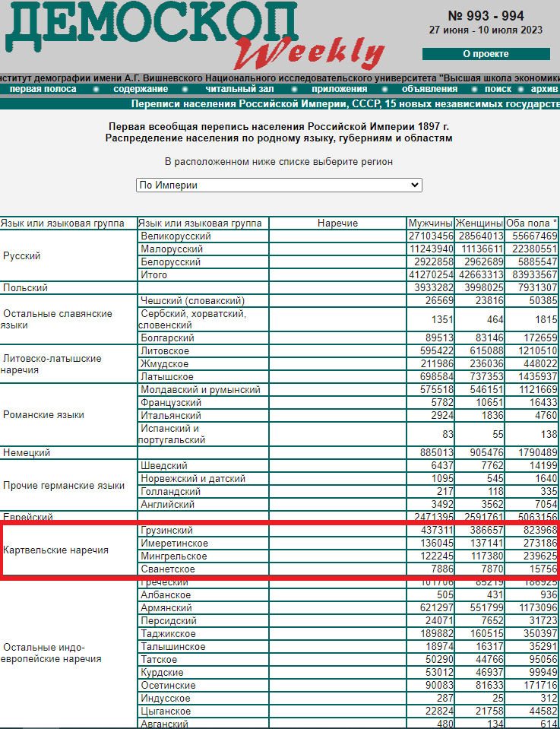Viewport: 560px width, 729px height.
Task: Click the Армянский male count 621297
Action: tap(436, 608)
